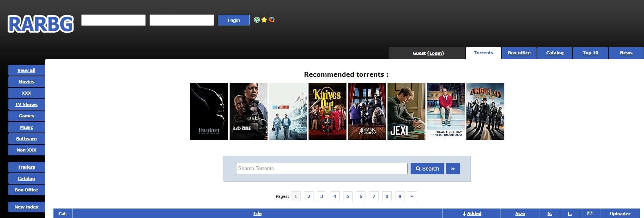Open the Zombieland Double Tap poster

(485, 111)
